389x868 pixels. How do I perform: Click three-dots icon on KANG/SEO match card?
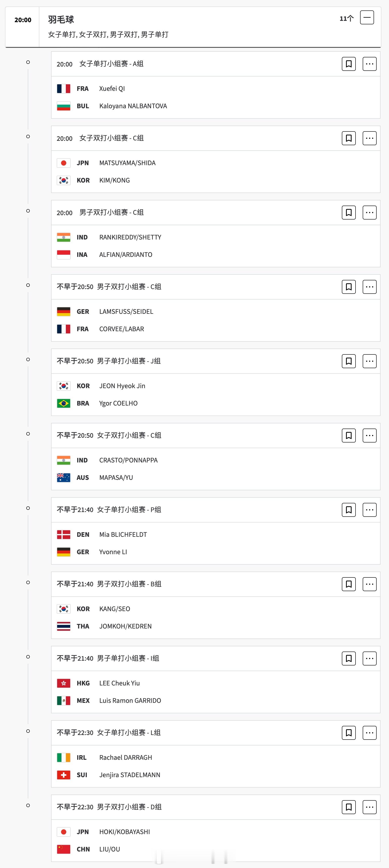(x=369, y=584)
